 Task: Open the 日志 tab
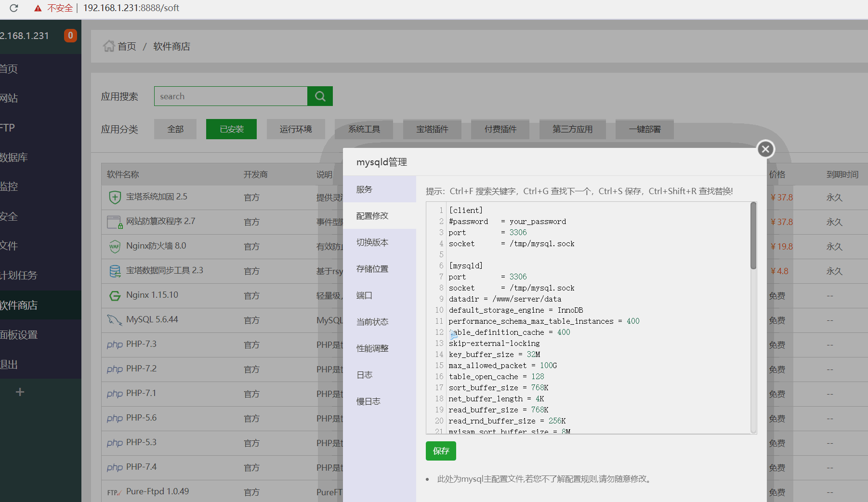pos(380,375)
